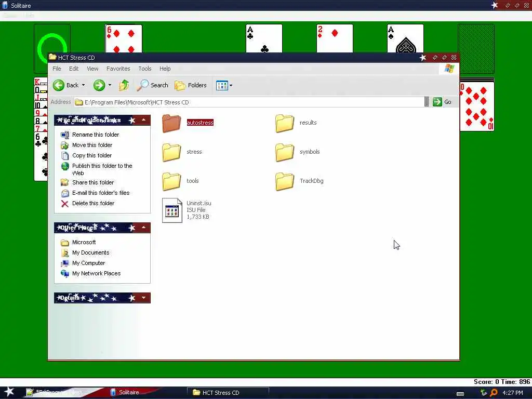Click the Ace of clubs in Solitaire
The width and height of the screenshot is (532, 399).
click(x=264, y=38)
